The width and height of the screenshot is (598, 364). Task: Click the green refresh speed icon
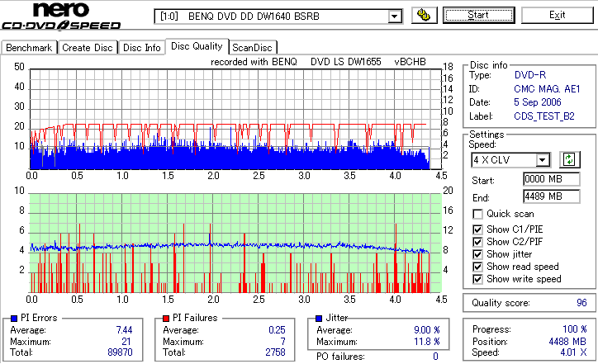569,159
